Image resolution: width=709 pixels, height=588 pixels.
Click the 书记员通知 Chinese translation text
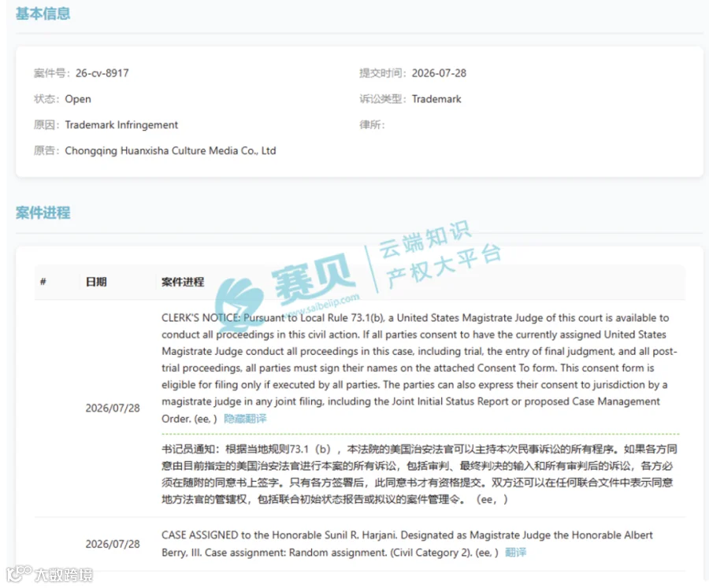(419, 474)
